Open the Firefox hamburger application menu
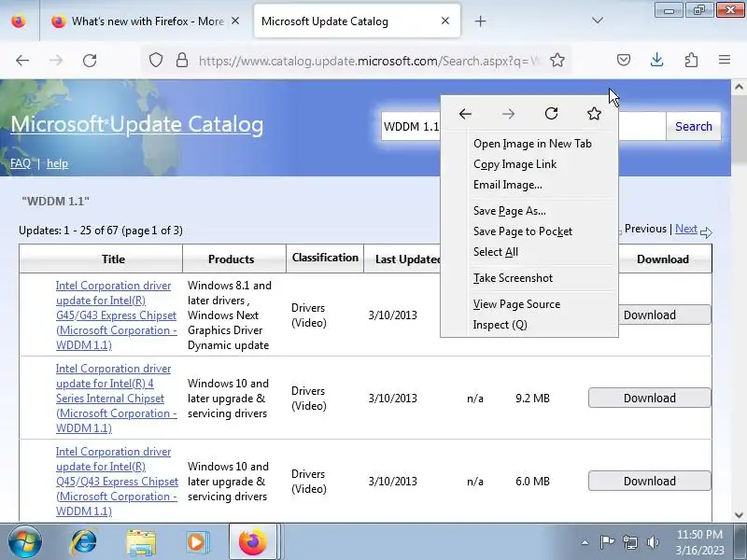Viewport: 747px width, 560px height. pos(725,60)
